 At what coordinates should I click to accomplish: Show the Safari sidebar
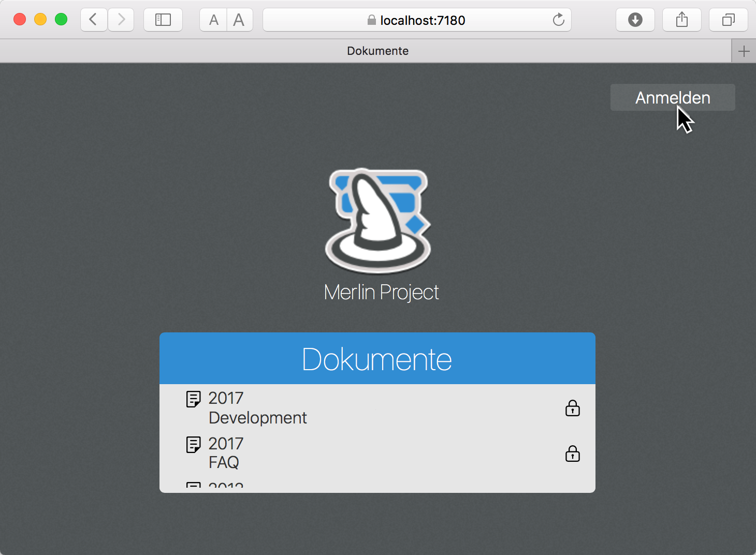click(x=163, y=20)
